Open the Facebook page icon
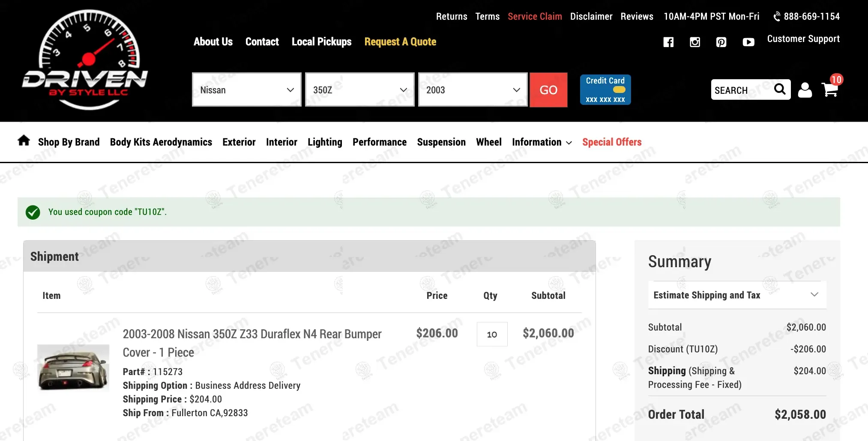 668,42
